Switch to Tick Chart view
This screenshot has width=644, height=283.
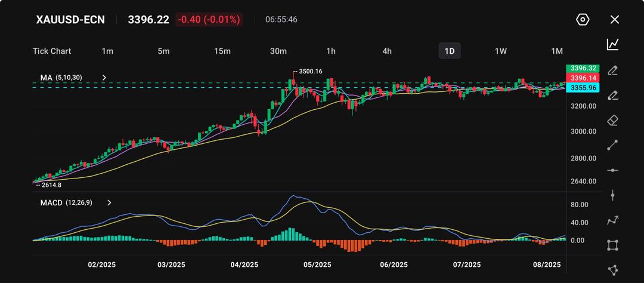52,51
